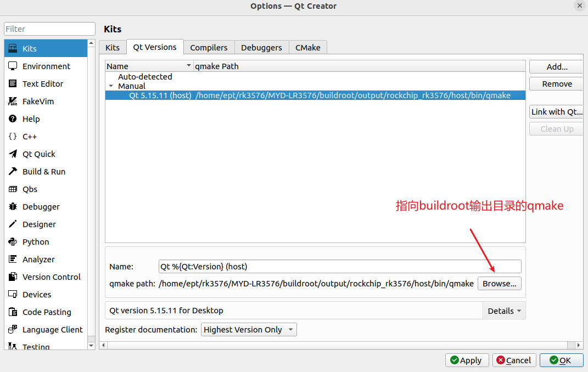This screenshot has height=372, width=588.
Task: Browse for the qmake path
Action: (x=500, y=284)
